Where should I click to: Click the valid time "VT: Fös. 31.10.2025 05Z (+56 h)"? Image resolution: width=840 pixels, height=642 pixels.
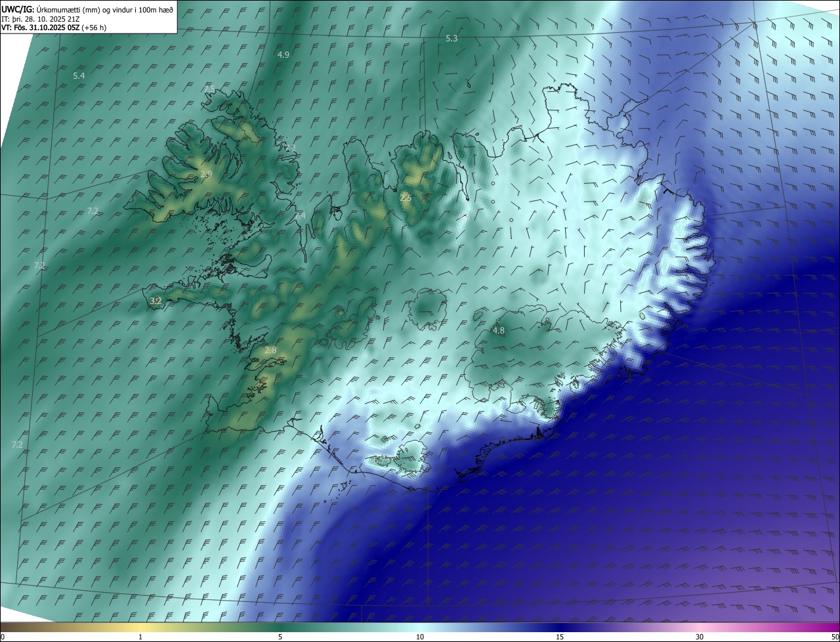point(54,28)
